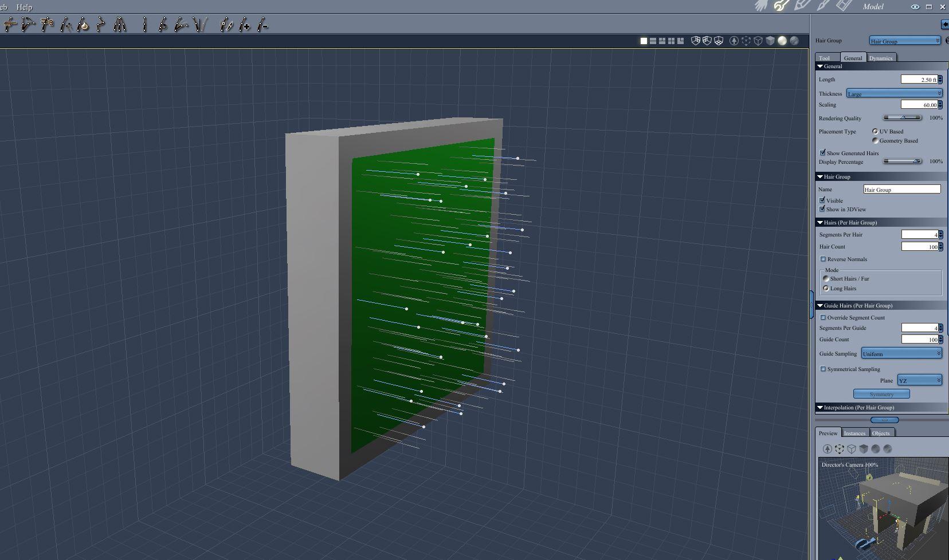Select Long Hairs mode
This screenshot has width=949, height=560.
pos(826,288)
